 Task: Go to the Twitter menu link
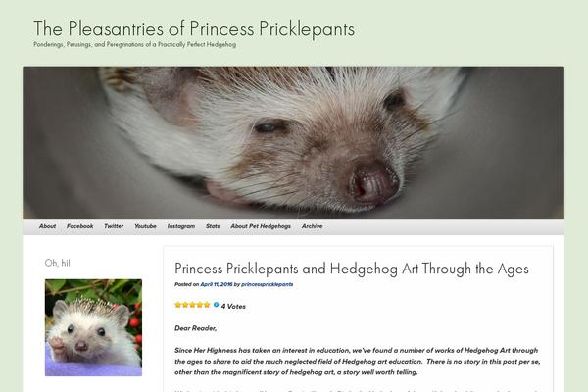tap(114, 226)
